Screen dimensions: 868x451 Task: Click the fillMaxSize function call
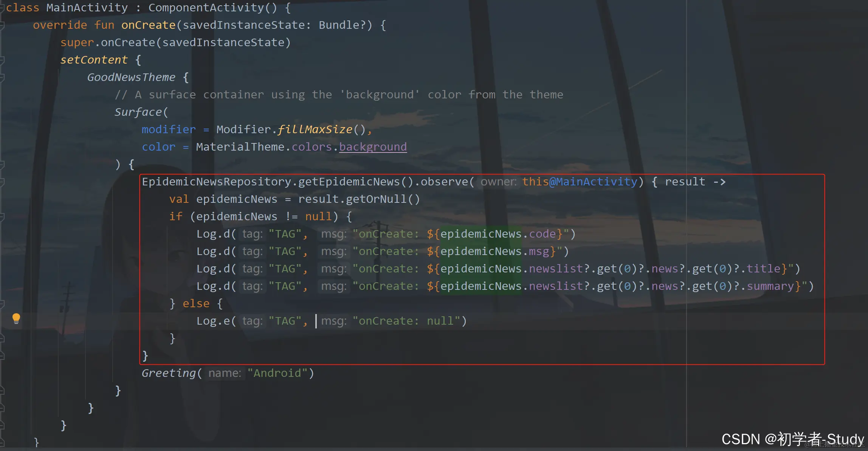click(315, 129)
